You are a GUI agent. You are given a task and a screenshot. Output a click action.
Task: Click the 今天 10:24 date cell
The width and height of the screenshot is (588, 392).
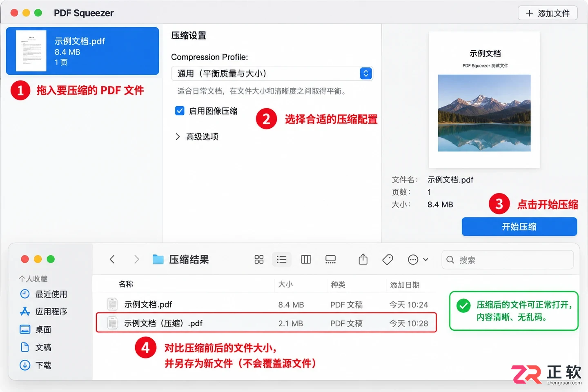(x=409, y=305)
